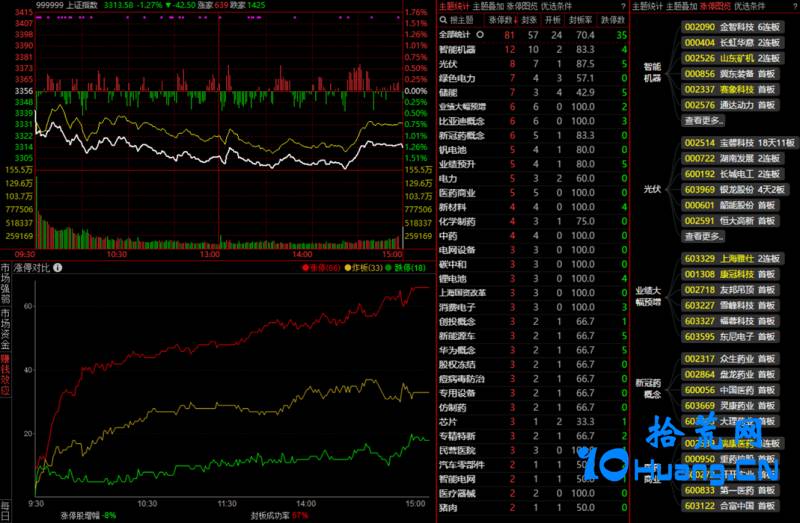The height and width of the screenshot is (523, 800).
Task: Open stock 002591 恒大高新 首板
Action: click(730, 221)
